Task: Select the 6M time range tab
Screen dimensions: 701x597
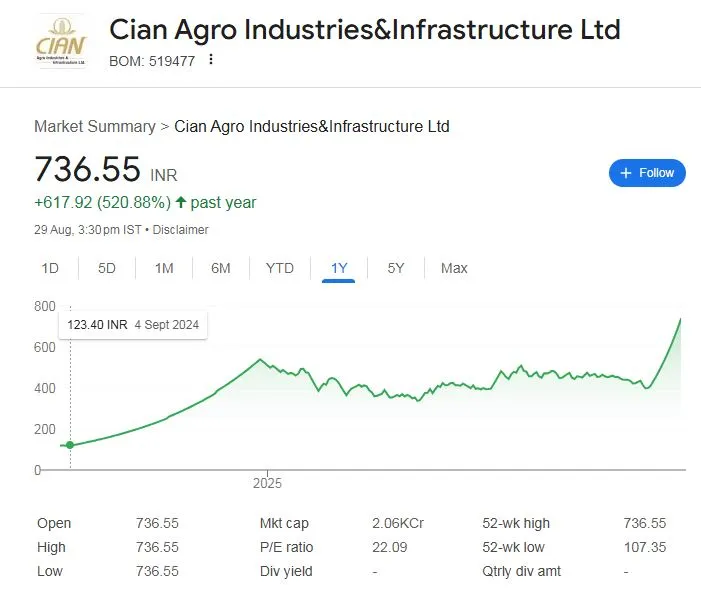Action: click(221, 268)
